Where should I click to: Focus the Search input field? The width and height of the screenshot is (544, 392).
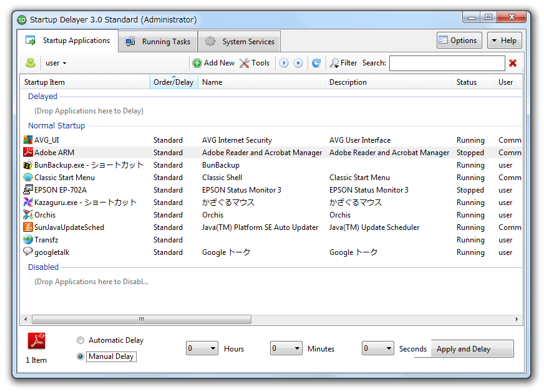[x=447, y=63]
